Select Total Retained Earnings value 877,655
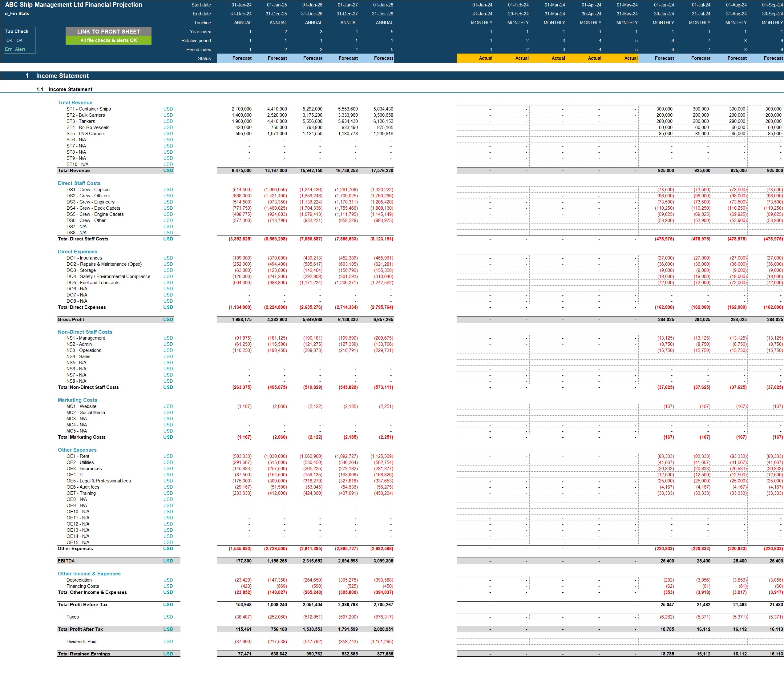The height and width of the screenshot is (673, 784). pyautogui.click(x=385, y=654)
